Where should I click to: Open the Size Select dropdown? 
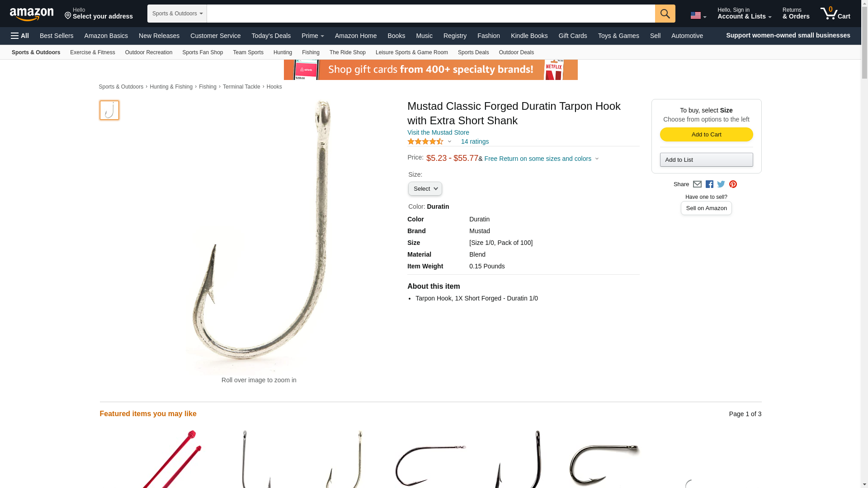tap(425, 189)
